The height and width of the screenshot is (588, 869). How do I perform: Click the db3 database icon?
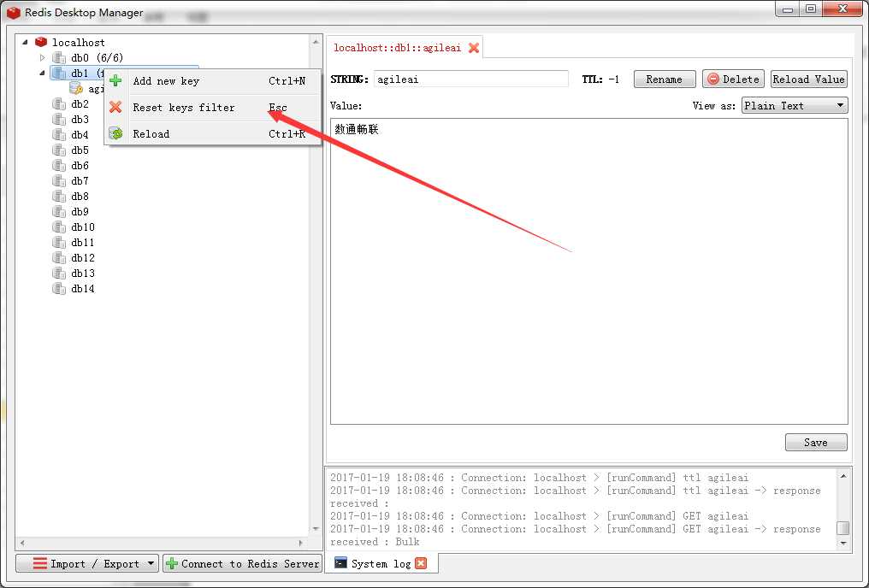(59, 119)
